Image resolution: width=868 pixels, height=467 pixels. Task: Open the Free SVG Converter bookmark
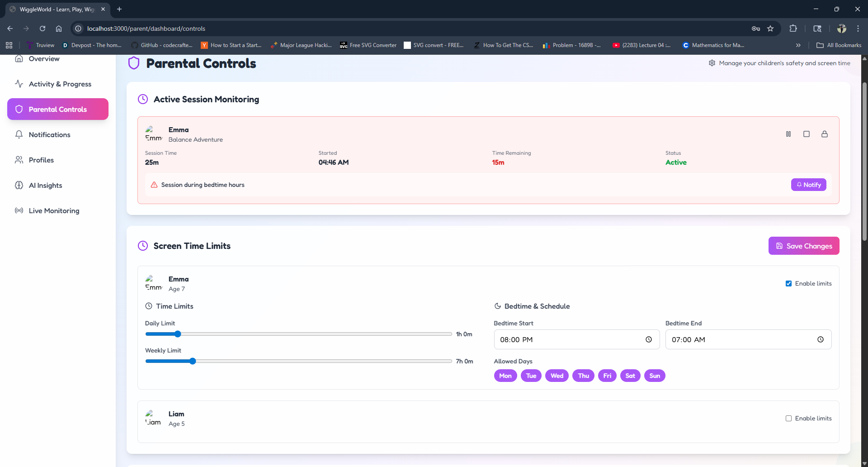[368, 45]
